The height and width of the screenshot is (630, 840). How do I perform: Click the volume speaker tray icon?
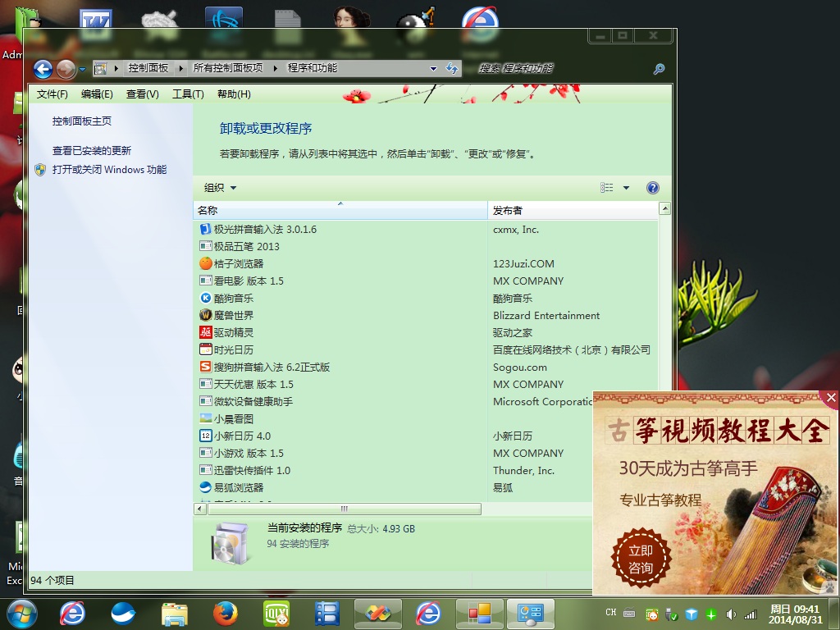731,614
